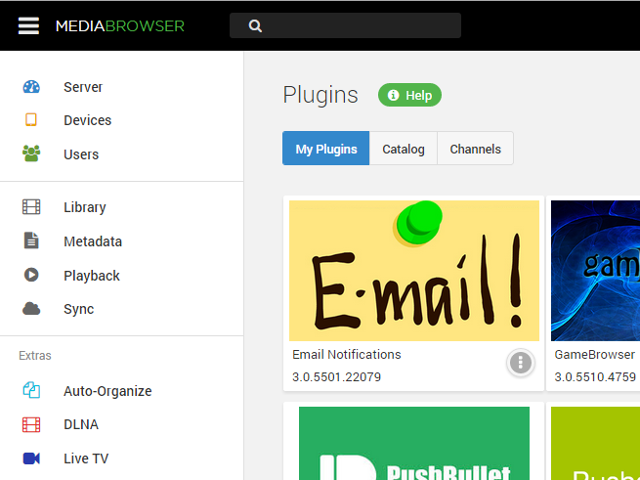
Task: Select the My Plugins tab
Action: point(326,148)
